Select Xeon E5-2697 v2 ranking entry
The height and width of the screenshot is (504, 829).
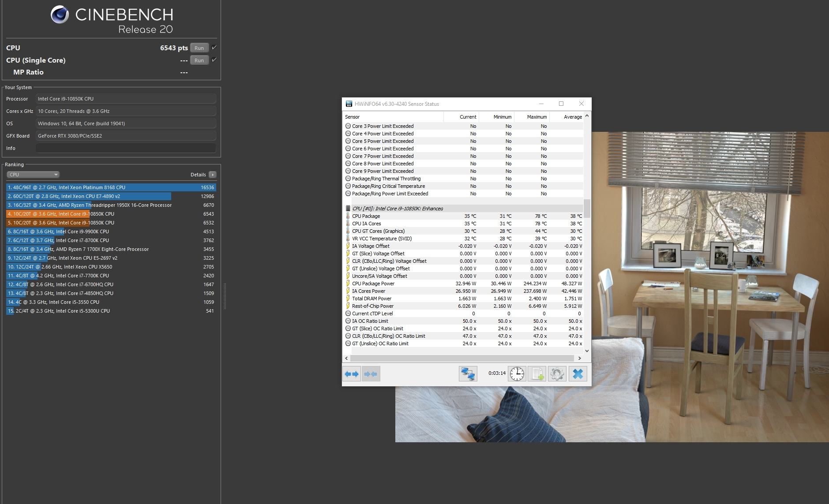coord(111,258)
